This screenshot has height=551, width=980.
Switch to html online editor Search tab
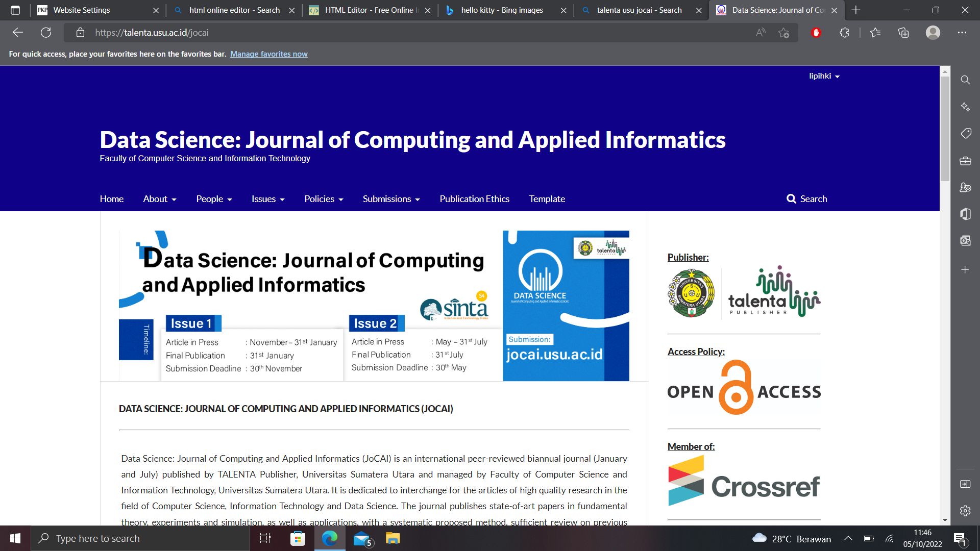[234, 10]
